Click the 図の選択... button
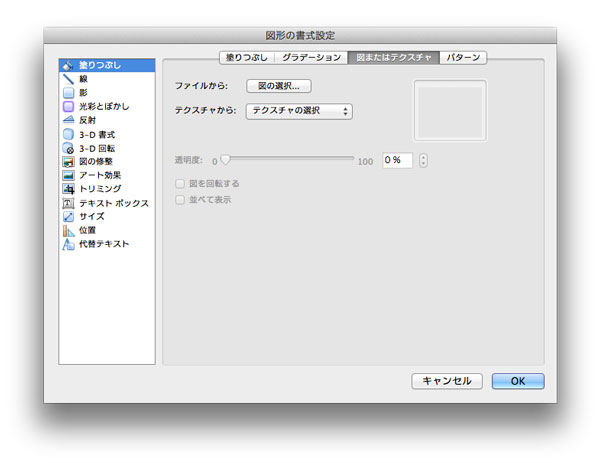 click(x=279, y=86)
